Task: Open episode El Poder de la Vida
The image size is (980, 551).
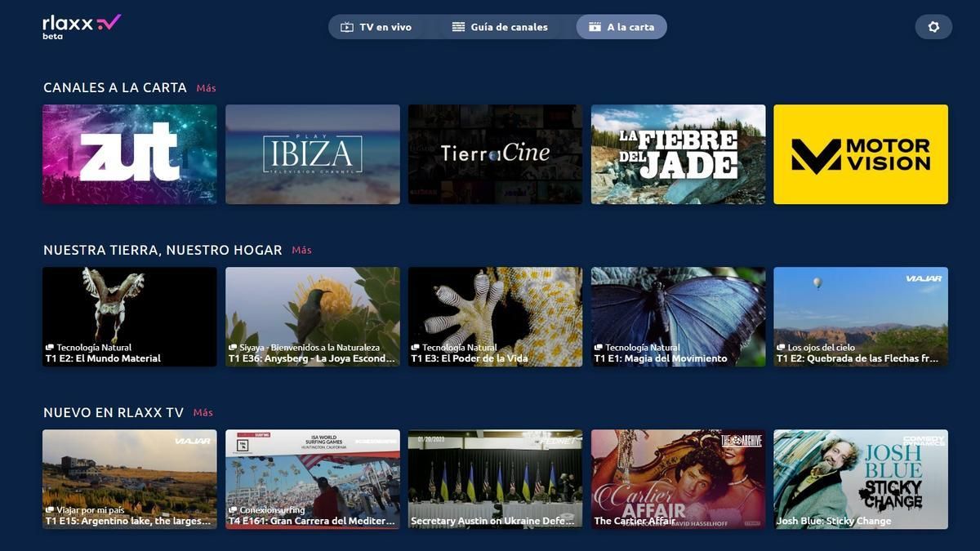Action: 494,317
